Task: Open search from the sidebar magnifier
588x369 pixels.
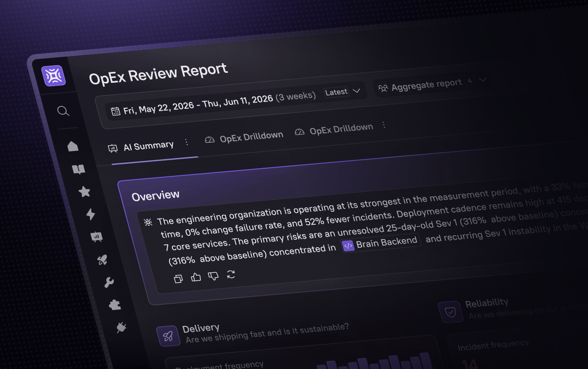Action: (x=63, y=111)
